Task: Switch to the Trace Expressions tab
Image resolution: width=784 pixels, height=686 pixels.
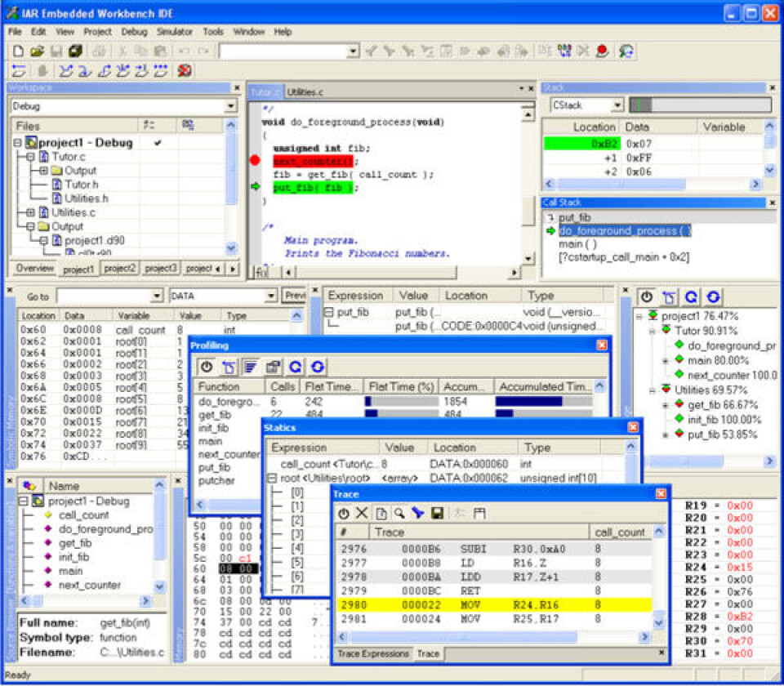Action: (372, 653)
